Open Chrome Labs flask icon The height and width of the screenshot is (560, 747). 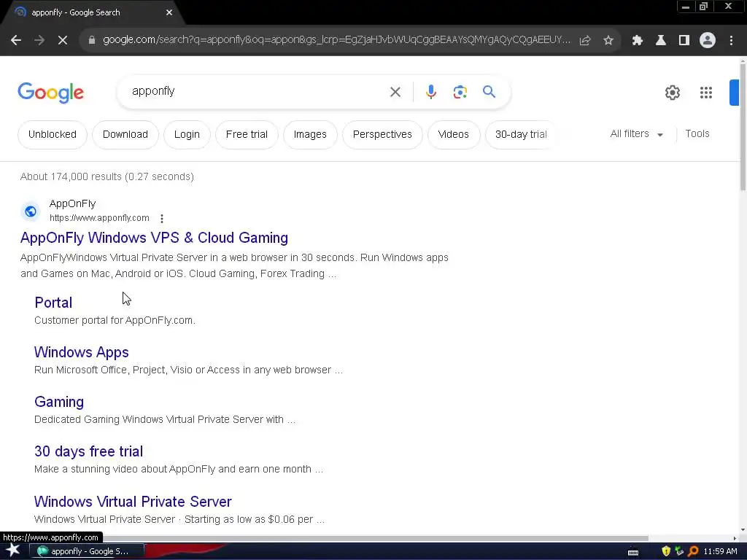pyautogui.click(x=661, y=41)
